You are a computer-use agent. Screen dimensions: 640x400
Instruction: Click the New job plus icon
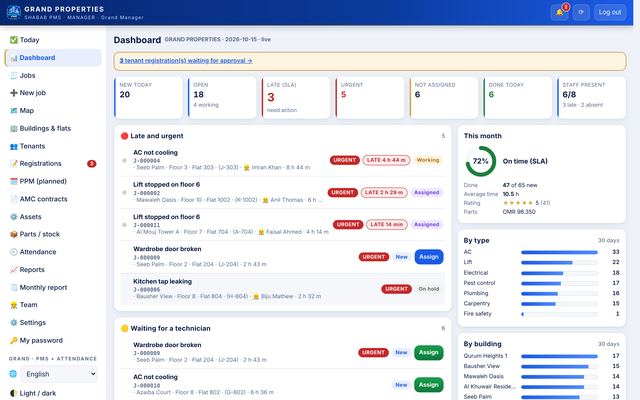point(14,93)
